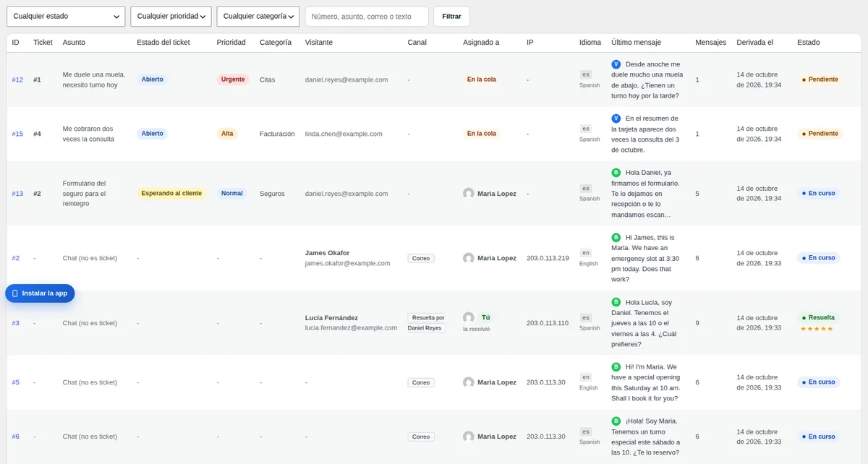868x464 pixels.
Task: Click the B badge before "Hi! I'm Maria"
Action: click(x=616, y=366)
